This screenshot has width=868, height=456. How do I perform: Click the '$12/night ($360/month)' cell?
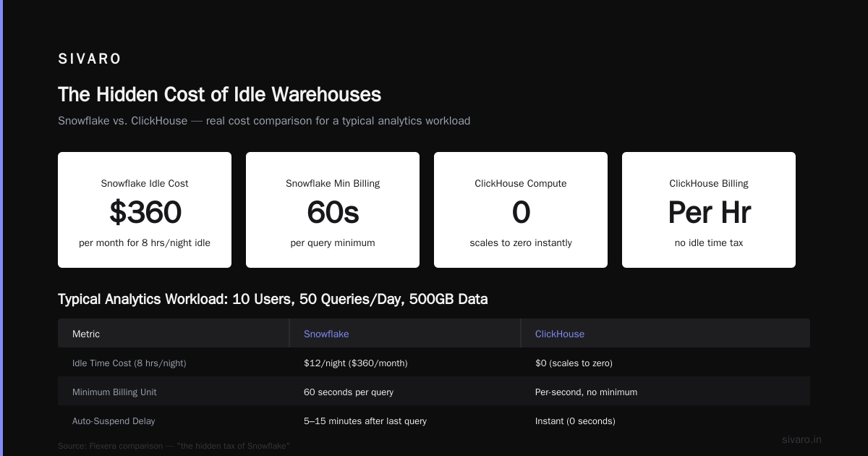pos(356,363)
